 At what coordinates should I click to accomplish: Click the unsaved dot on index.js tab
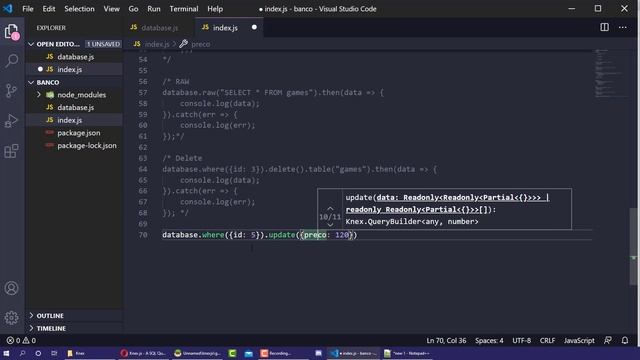(254, 27)
